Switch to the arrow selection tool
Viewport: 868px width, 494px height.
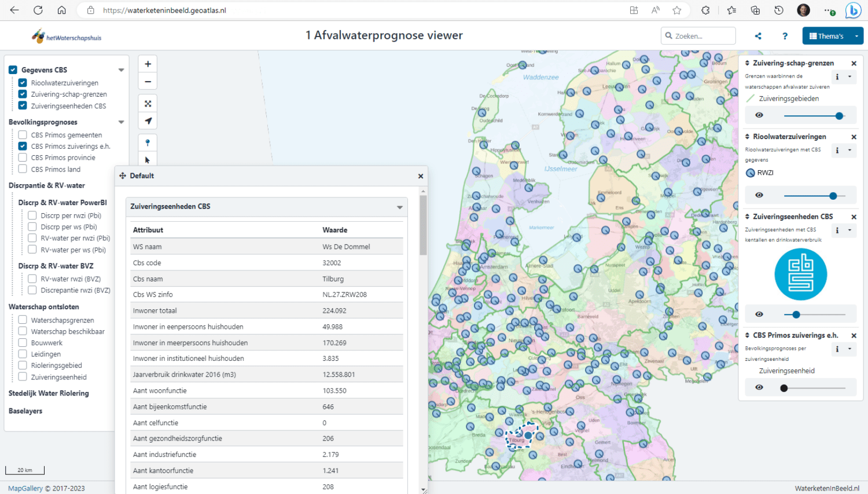148,159
